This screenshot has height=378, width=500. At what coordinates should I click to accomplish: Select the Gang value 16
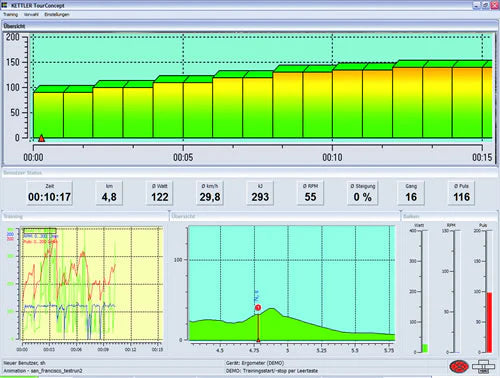click(x=411, y=197)
